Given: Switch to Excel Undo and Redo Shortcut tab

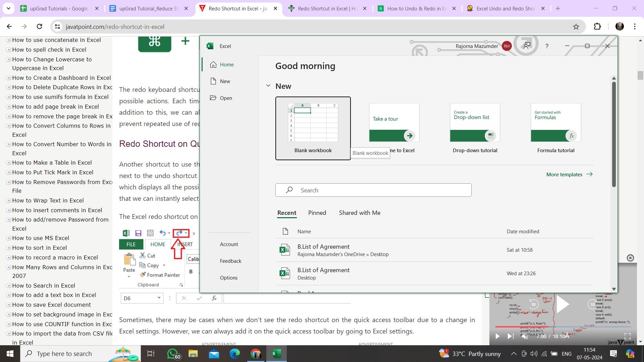Looking at the screenshot, I should (x=506, y=8).
